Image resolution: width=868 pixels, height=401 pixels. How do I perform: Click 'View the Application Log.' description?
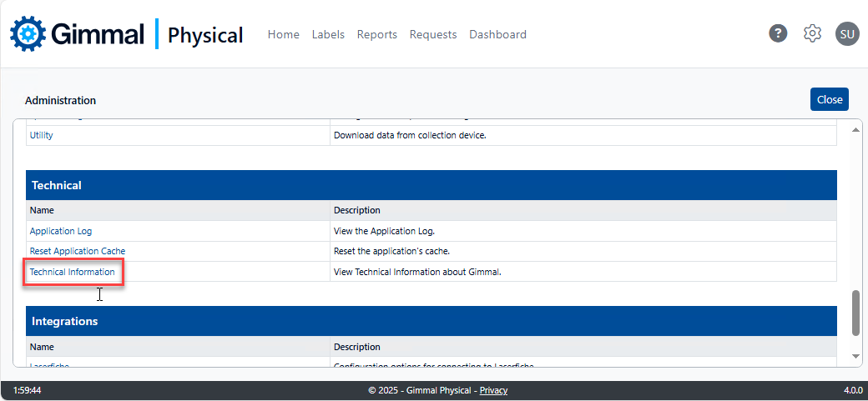click(x=384, y=231)
